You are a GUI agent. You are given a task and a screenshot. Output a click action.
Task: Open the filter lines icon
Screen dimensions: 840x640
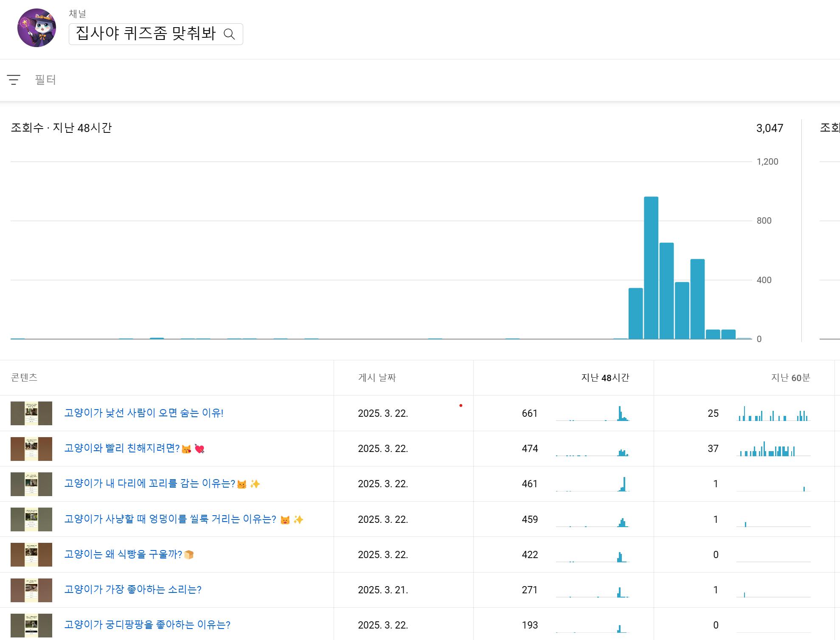coord(14,80)
